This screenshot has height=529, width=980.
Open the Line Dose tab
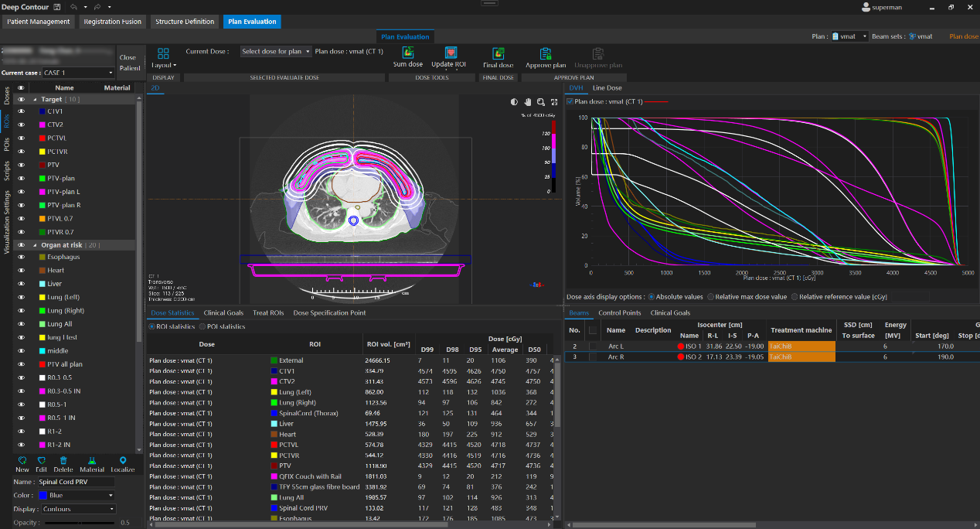click(x=607, y=88)
